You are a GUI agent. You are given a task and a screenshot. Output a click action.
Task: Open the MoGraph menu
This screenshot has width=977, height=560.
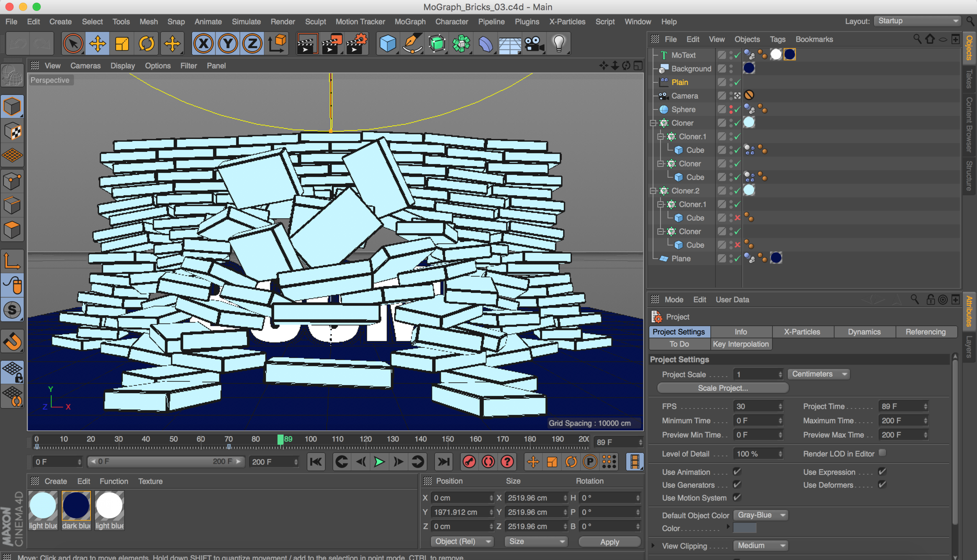point(410,21)
